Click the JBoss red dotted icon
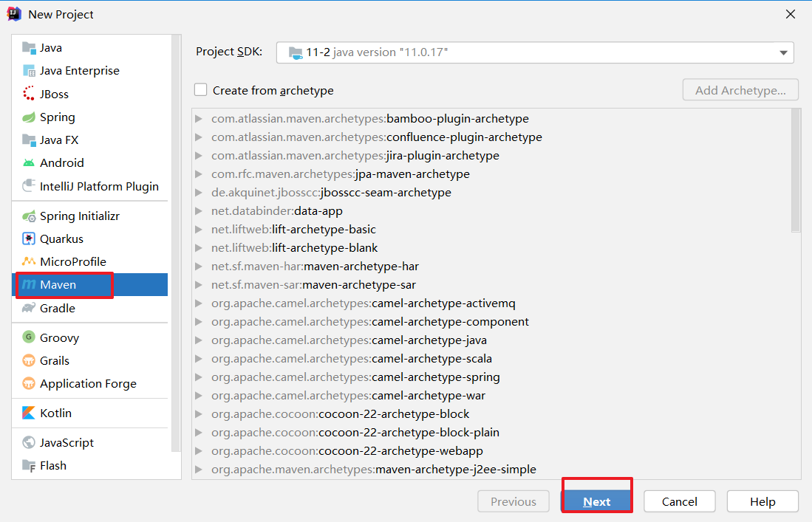This screenshot has height=522, width=812. click(x=29, y=94)
